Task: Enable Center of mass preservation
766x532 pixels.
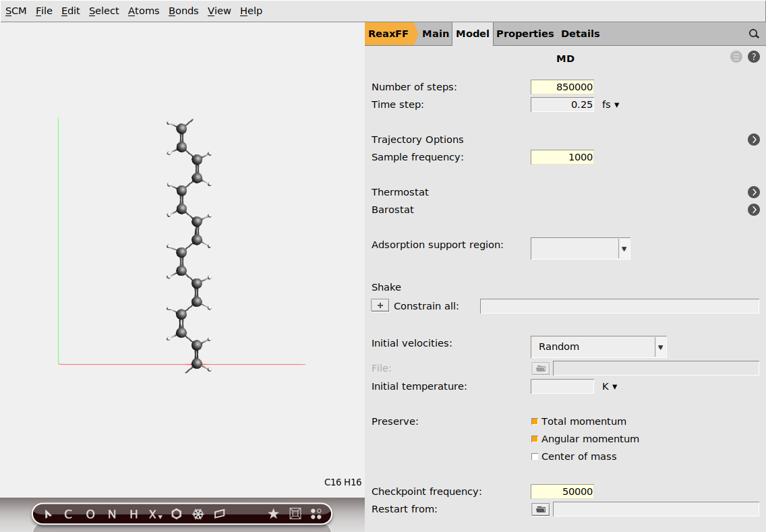Action: tap(535, 456)
